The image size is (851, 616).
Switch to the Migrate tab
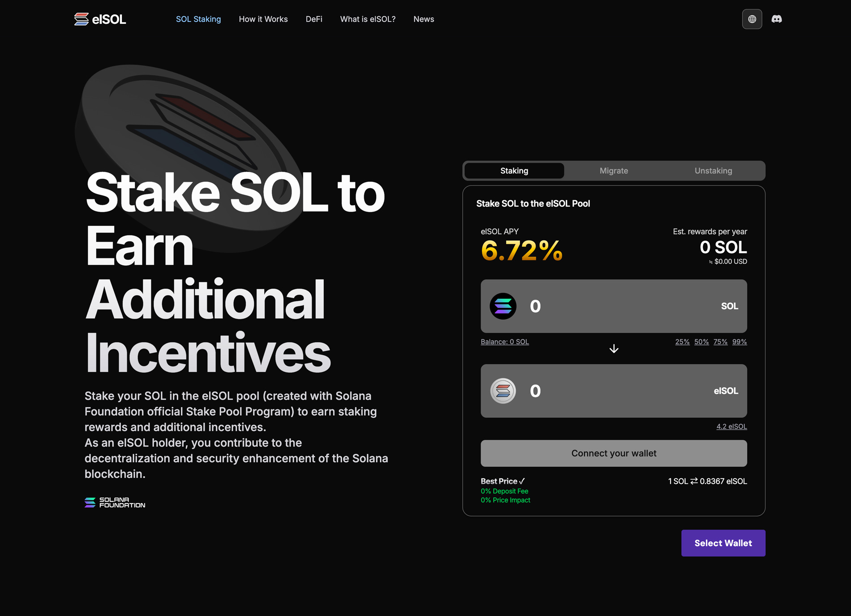614,171
